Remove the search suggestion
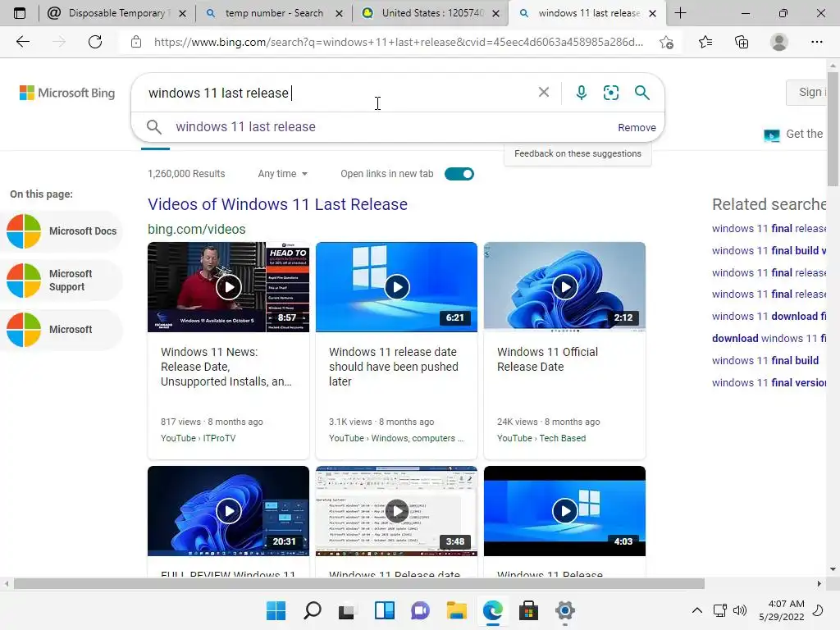Screen dimensions: 840x630 point(637,127)
